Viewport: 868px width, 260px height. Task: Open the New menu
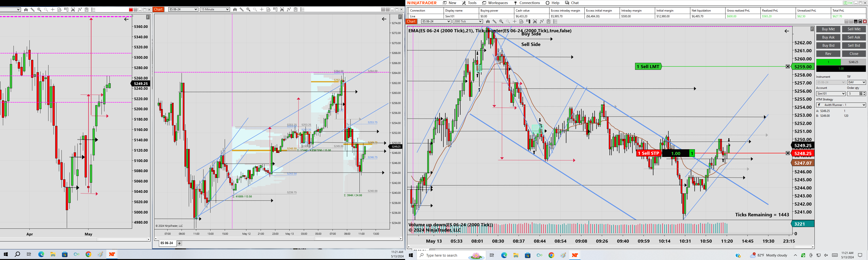pos(449,3)
